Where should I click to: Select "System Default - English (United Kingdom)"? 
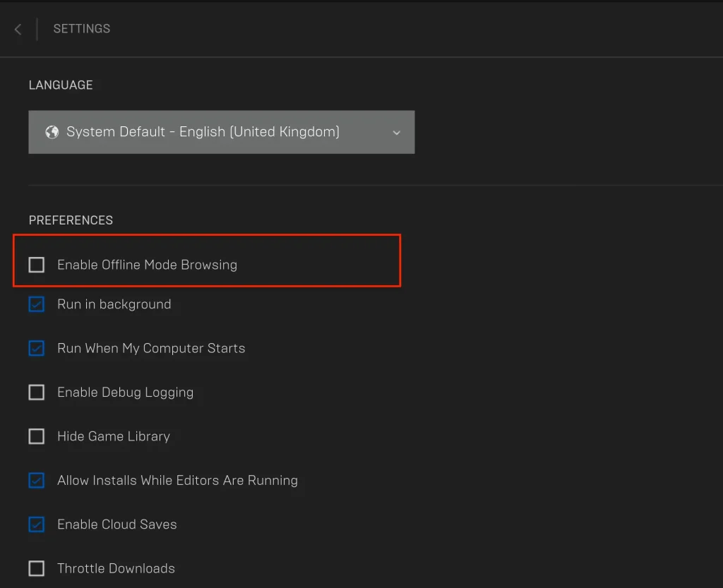click(203, 131)
